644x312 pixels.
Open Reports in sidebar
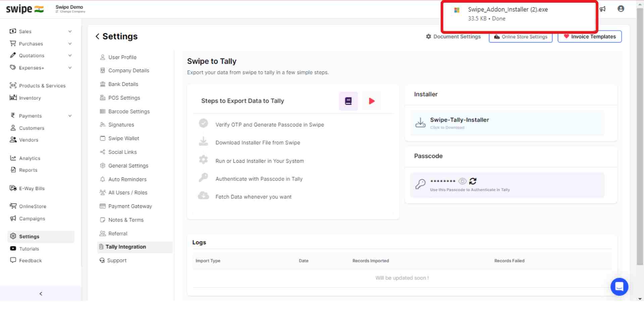click(x=24, y=170)
